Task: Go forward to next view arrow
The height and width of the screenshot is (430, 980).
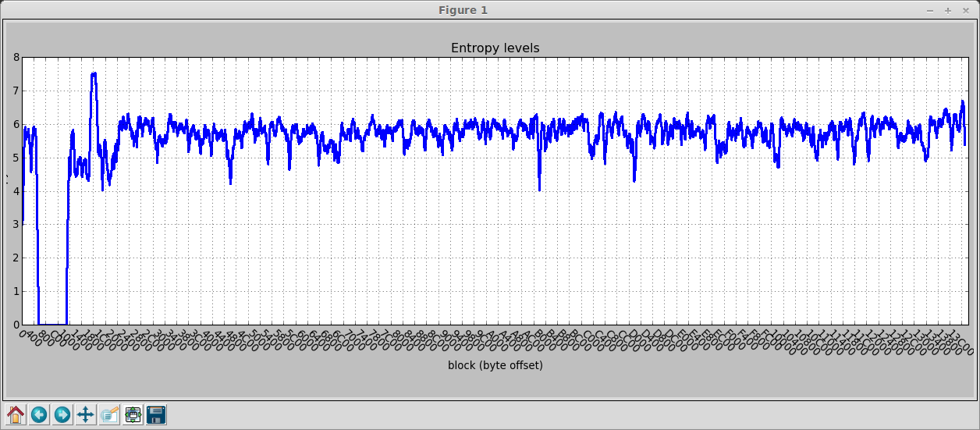Action: [62, 414]
